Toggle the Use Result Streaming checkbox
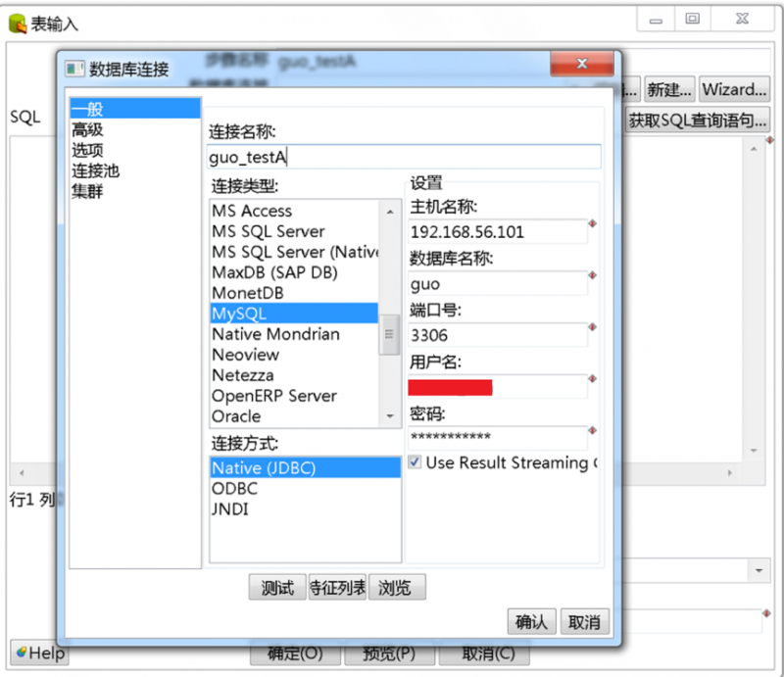 coord(417,462)
